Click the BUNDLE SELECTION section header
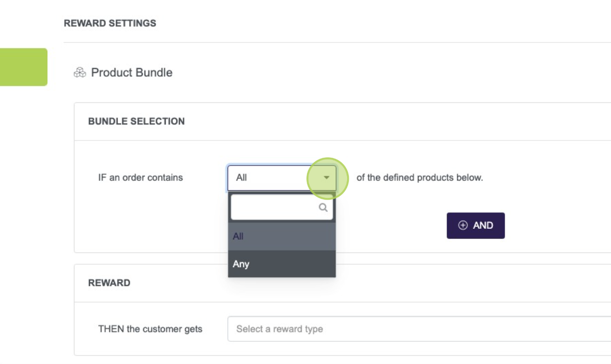The width and height of the screenshot is (611, 364). 136,121
